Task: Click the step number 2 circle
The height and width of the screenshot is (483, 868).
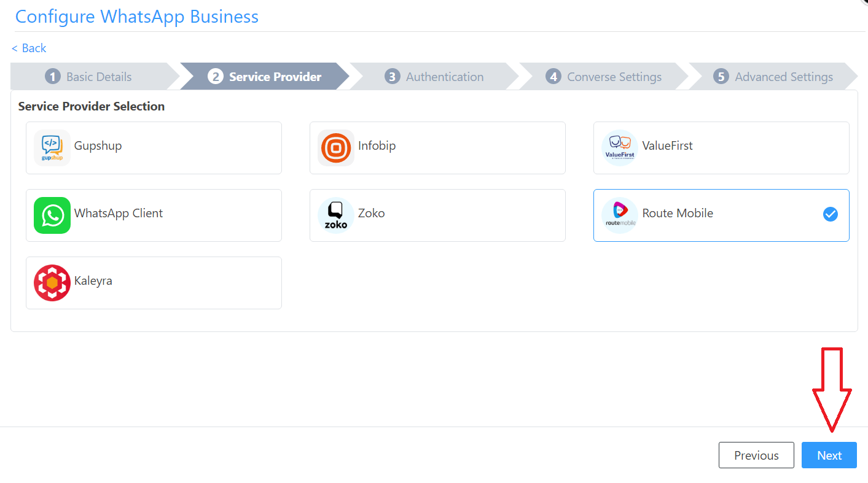Action: click(x=216, y=77)
